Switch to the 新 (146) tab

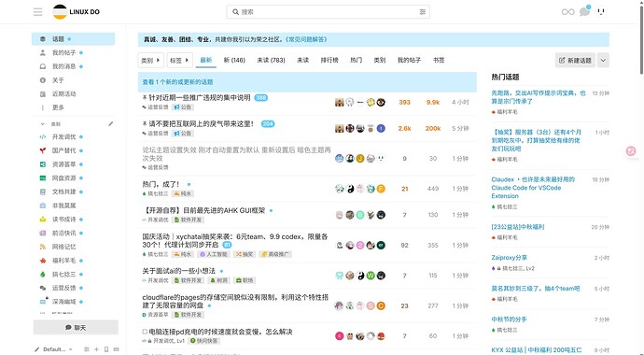pyautogui.click(x=234, y=60)
